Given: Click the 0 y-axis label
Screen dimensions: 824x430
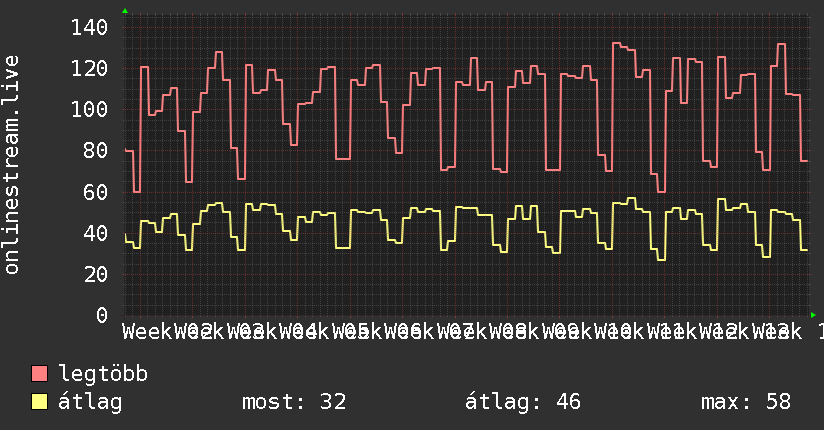Looking at the screenshot, I should pos(102,315).
